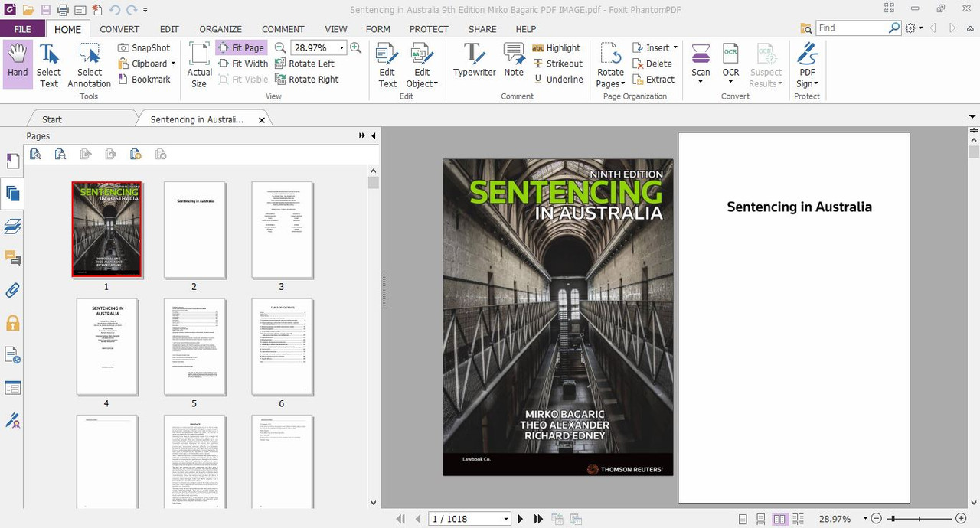Jump to the last page
The image size is (980, 528).
[538, 519]
